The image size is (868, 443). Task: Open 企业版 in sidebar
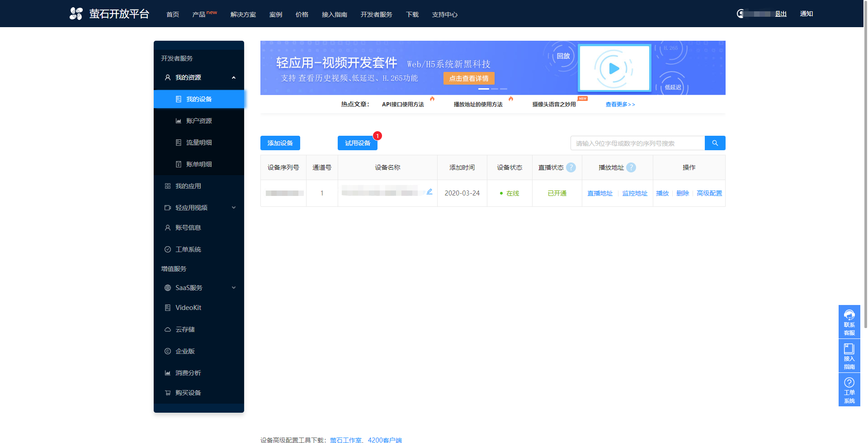pyautogui.click(x=199, y=351)
